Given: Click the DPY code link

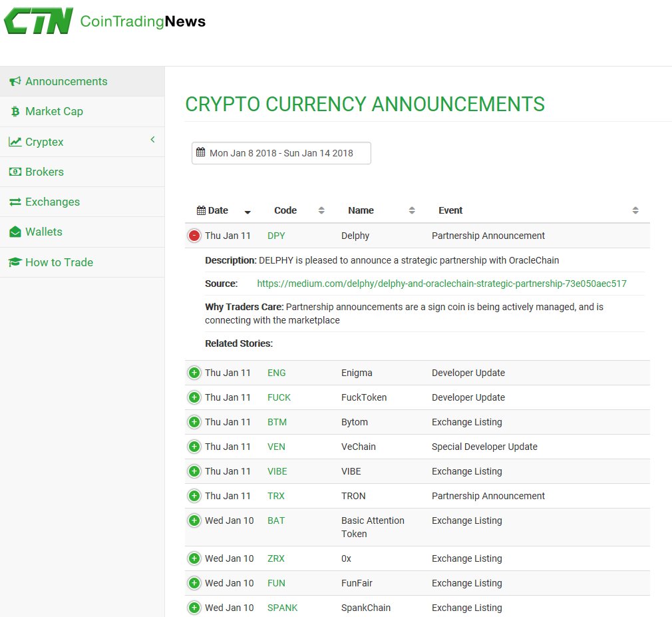Looking at the screenshot, I should [276, 236].
